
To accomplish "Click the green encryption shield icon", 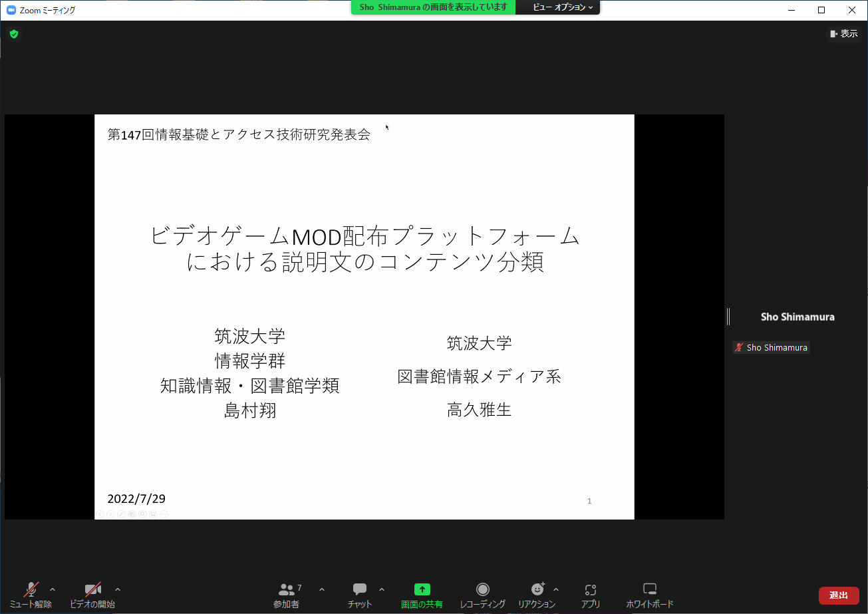I will [x=14, y=34].
